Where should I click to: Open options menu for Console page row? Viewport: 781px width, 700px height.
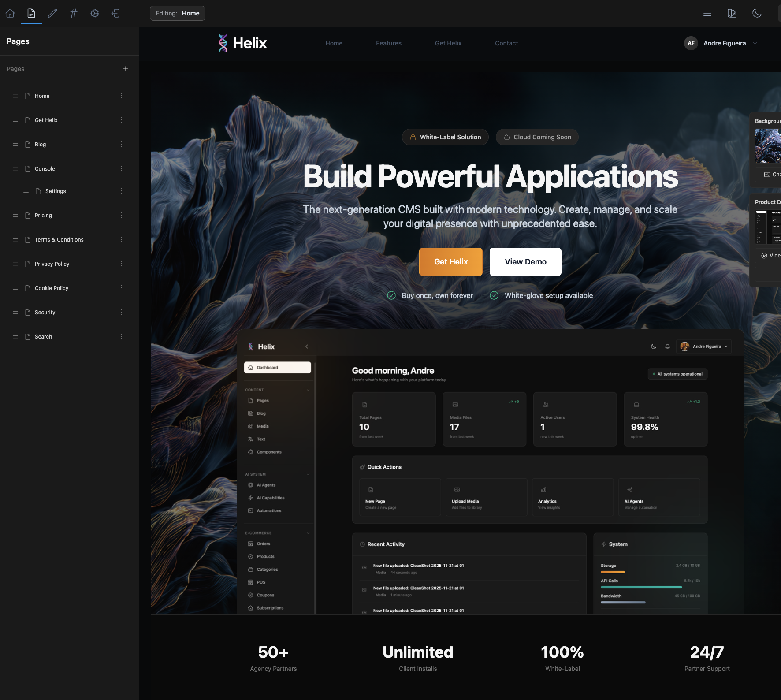tap(122, 168)
